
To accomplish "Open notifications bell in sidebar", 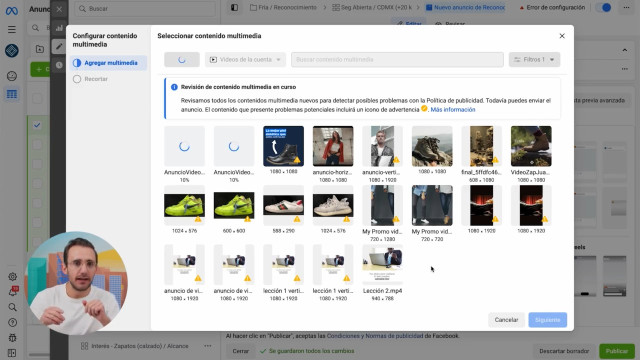I will 13,292.
